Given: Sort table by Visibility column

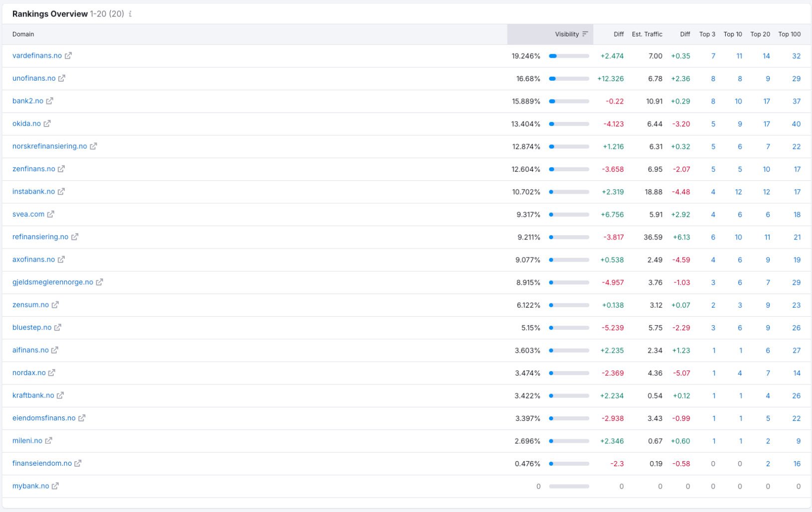Looking at the screenshot, I should (571, 34).
